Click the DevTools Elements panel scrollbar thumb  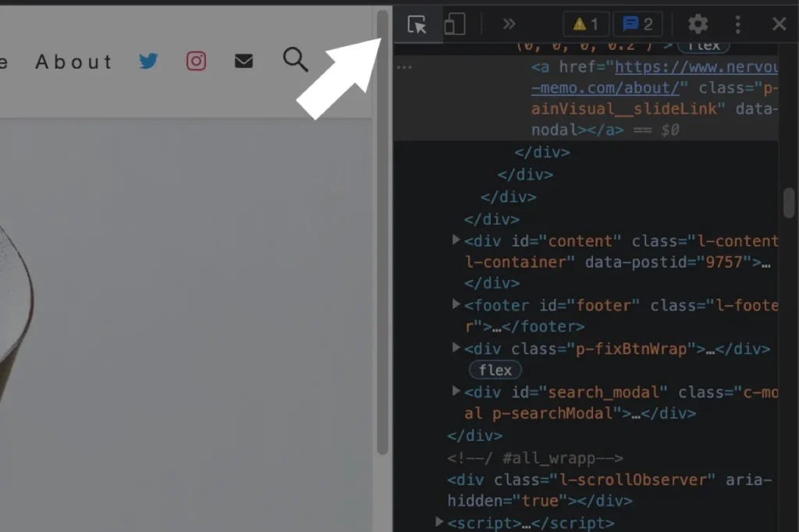point(789,203)
